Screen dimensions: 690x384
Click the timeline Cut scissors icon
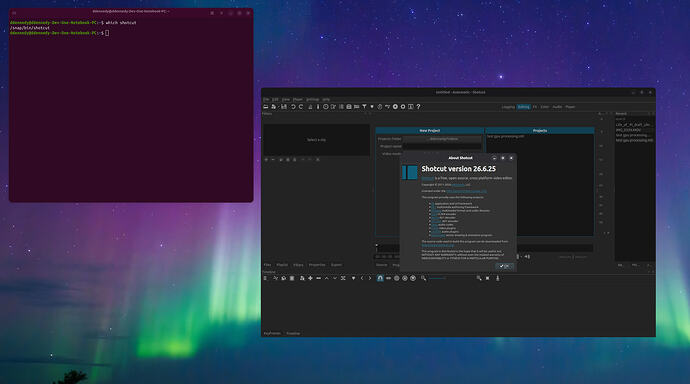[275, 278]
